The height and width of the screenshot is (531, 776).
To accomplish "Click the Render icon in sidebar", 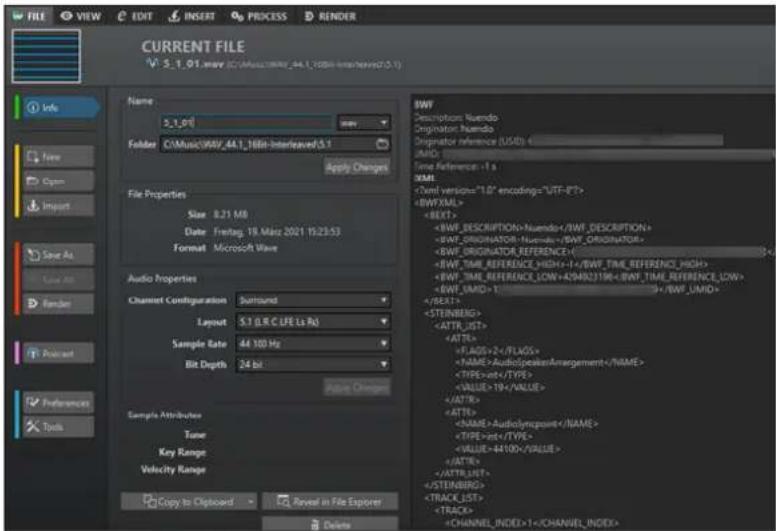I will tap(33, 303).
